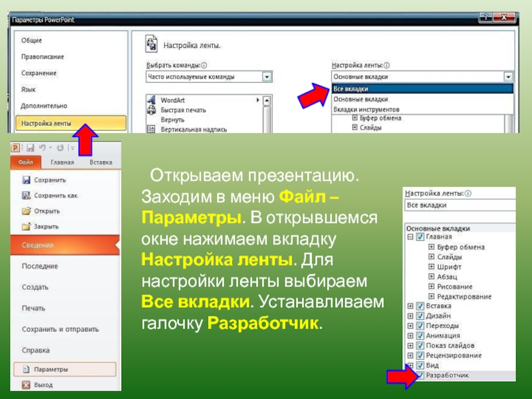Viewport: 532px width, 399px height.
Task: Open the quick access toolbar customize arrow
Action: tap(72, 148)
